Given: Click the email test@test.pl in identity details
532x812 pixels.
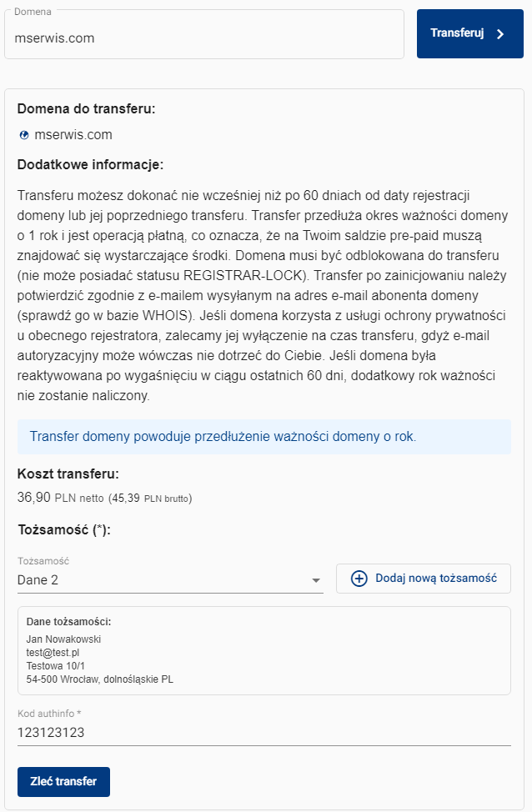Looking at the screenshot, I should pos(53,653).
